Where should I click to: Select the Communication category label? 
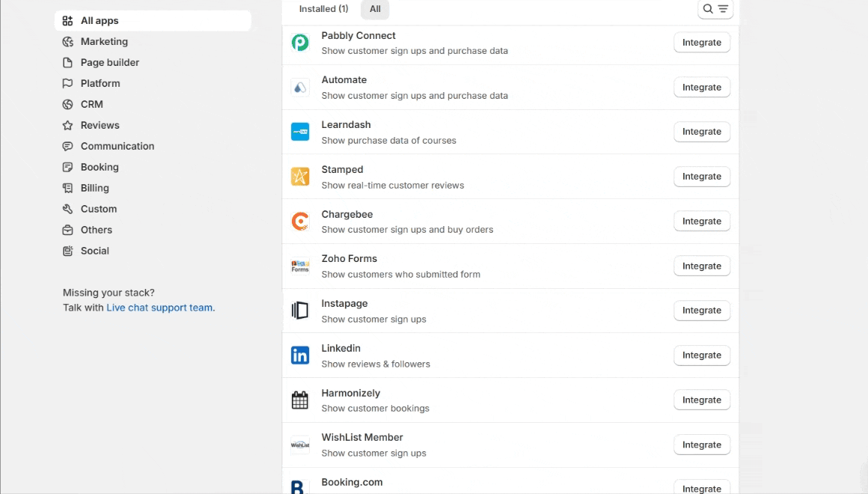click(117, 146)
